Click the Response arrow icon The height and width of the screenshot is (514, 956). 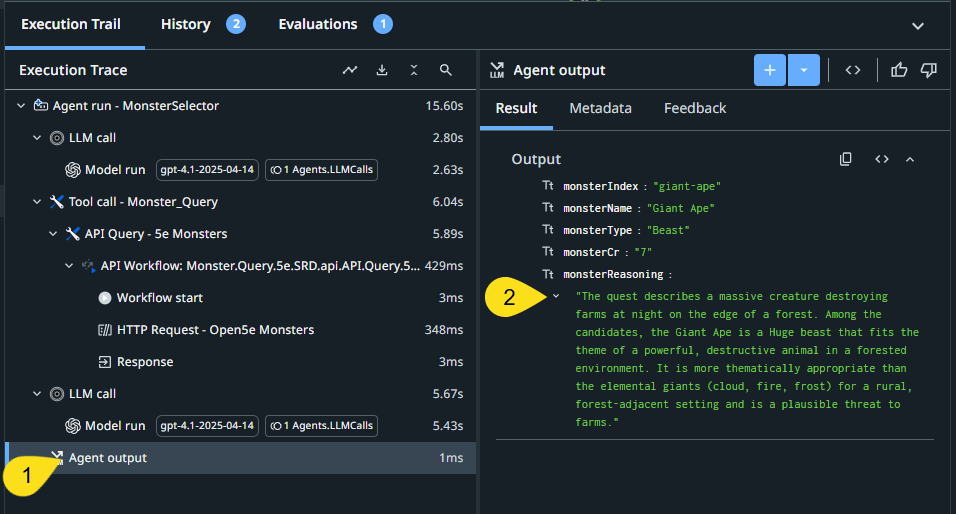pos(105,362)
